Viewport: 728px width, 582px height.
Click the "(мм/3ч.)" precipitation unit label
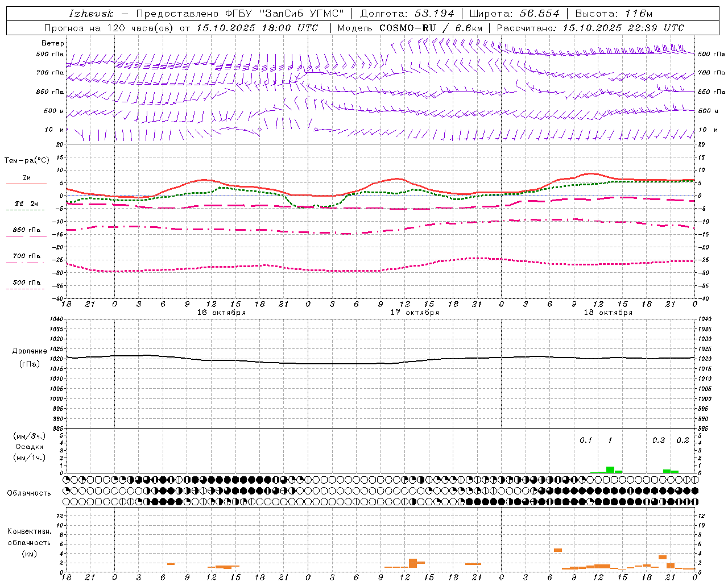point(30,436)
